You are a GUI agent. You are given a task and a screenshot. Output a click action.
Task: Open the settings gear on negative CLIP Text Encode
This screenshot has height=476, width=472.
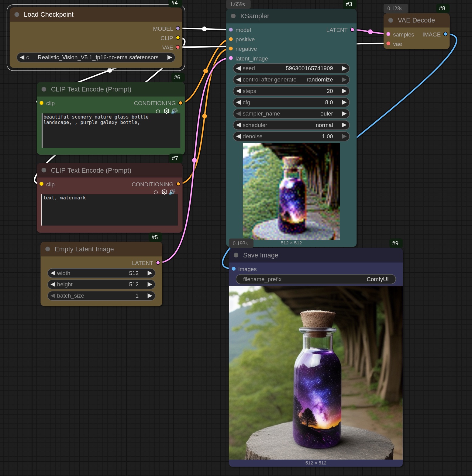164,192
